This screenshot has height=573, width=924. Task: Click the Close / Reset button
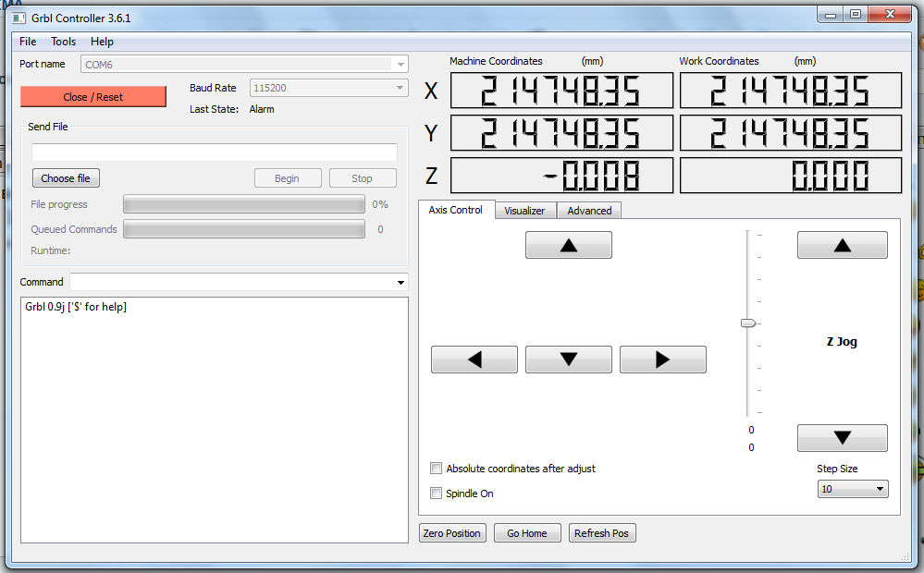(93, 97)
